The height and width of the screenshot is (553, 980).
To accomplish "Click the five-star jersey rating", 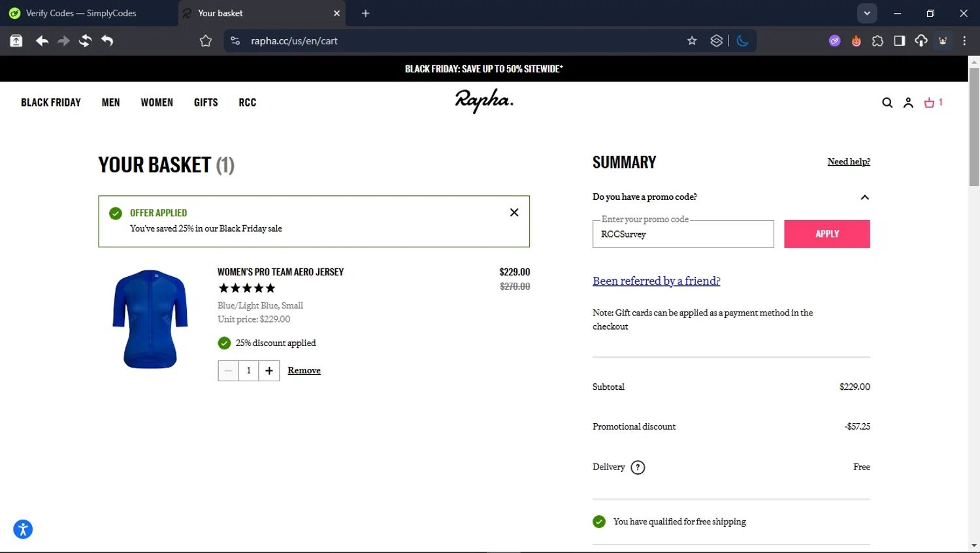I will tap(247, 288).
